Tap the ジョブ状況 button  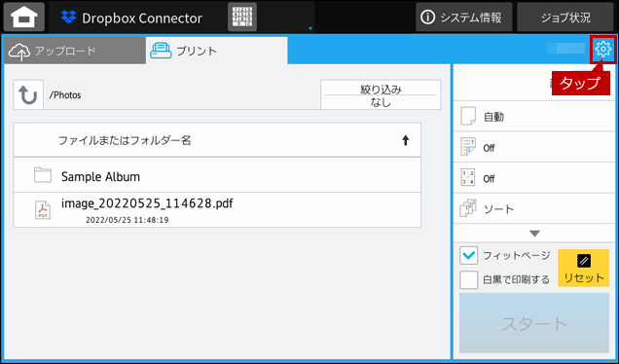point(565,17)
